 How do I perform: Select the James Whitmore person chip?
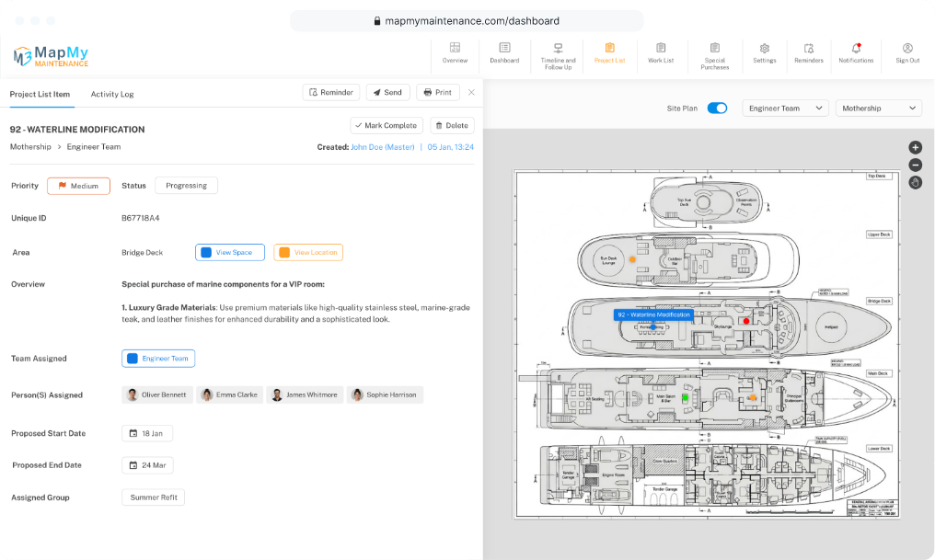[x=305, y=395]
